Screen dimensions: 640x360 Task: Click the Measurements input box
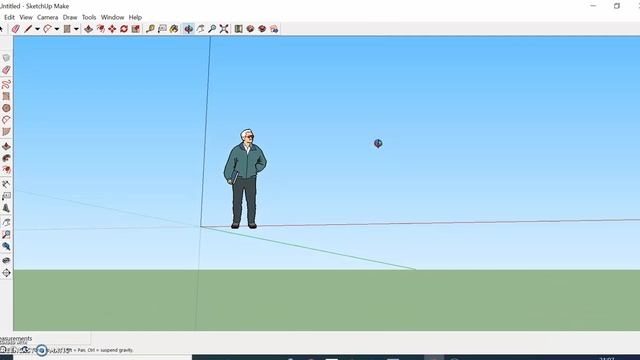coord(61,339)
